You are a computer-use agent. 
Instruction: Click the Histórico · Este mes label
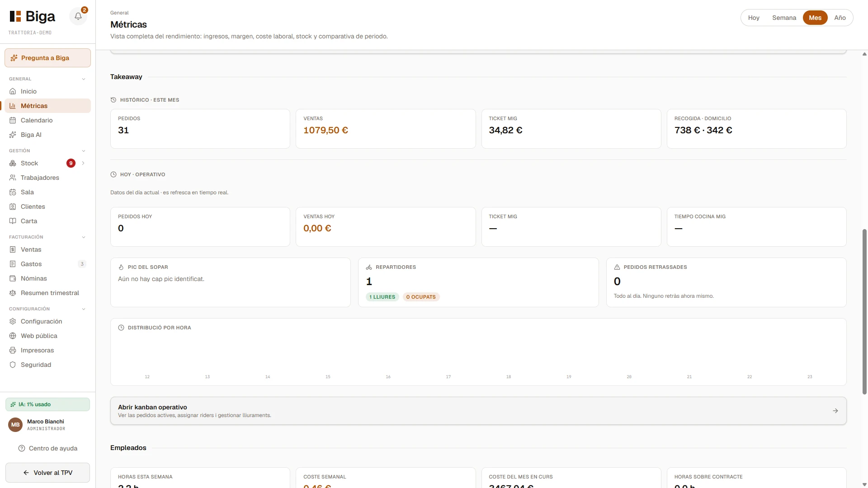coord(150,100)
